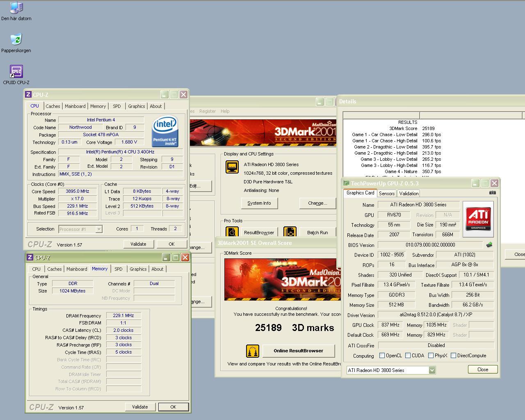Click OK in the top CPU-Z window
Image resolution: width=525 pixels, height=420 pixels.
(x=171, y=244)
